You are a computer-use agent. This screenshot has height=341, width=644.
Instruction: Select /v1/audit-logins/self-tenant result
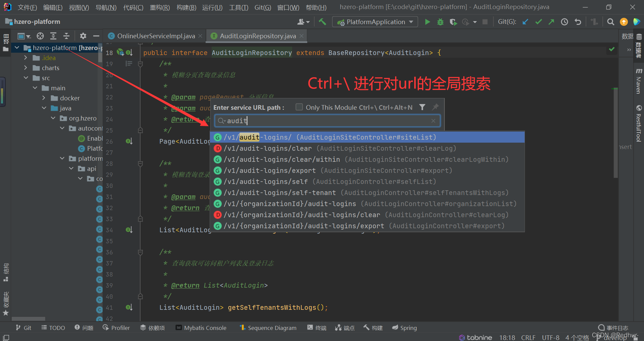pos(367,193)
